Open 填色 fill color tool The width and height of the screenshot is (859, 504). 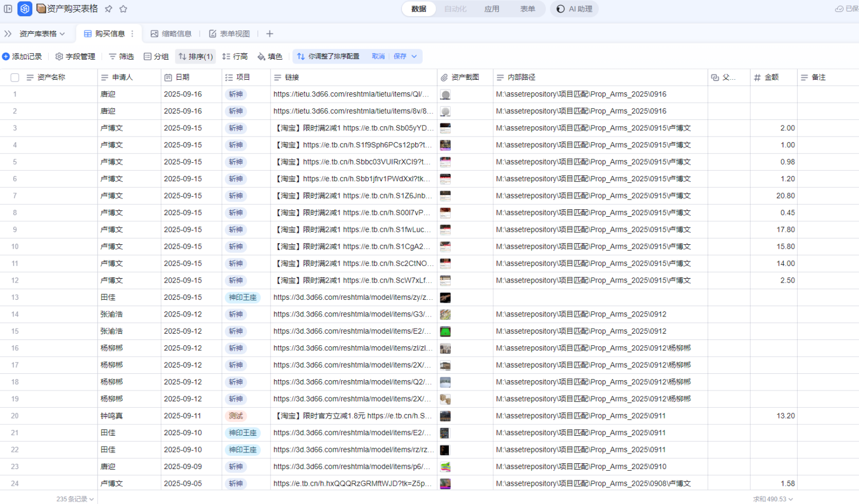click(270, 56)
